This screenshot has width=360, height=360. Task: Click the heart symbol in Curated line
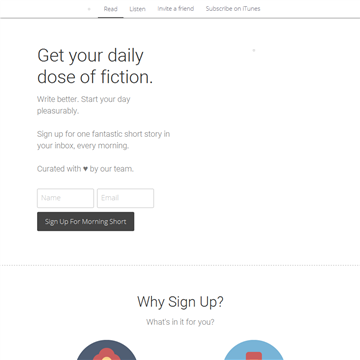pos(85,169)
